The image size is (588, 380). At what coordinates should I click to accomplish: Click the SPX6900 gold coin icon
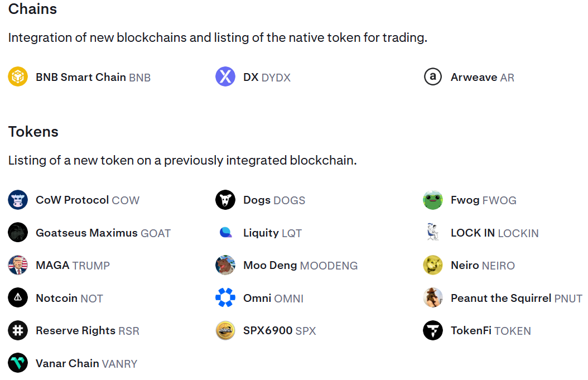(x=225, y=330)
